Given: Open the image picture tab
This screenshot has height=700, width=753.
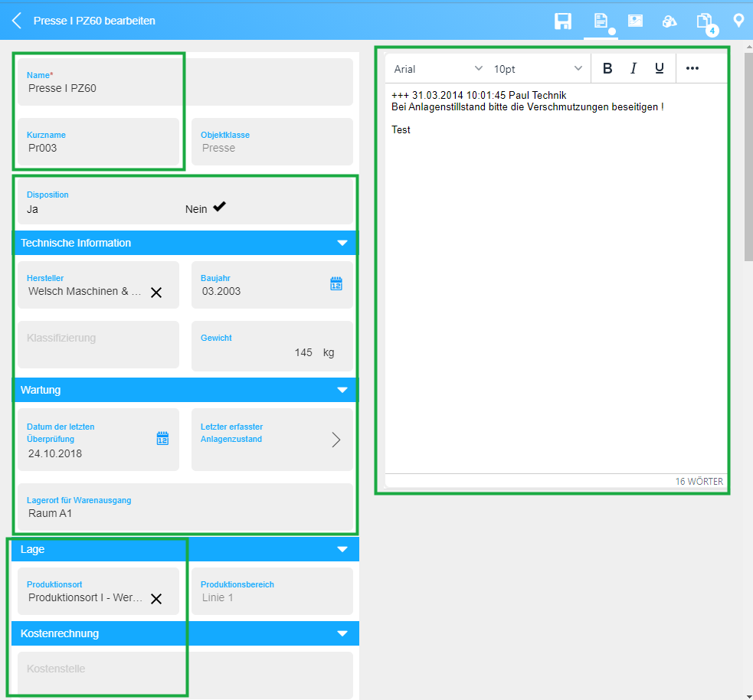Looking at the screenshot, I should click(x=635, y=21).
